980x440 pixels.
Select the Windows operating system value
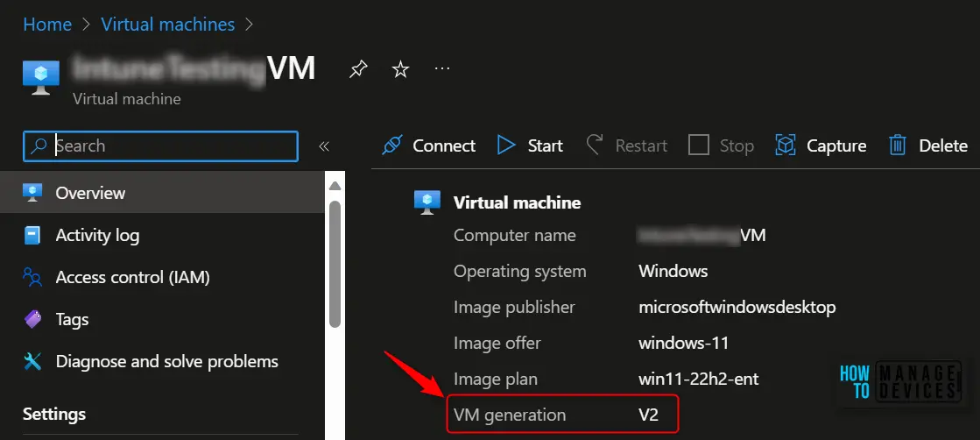[673, 271]
